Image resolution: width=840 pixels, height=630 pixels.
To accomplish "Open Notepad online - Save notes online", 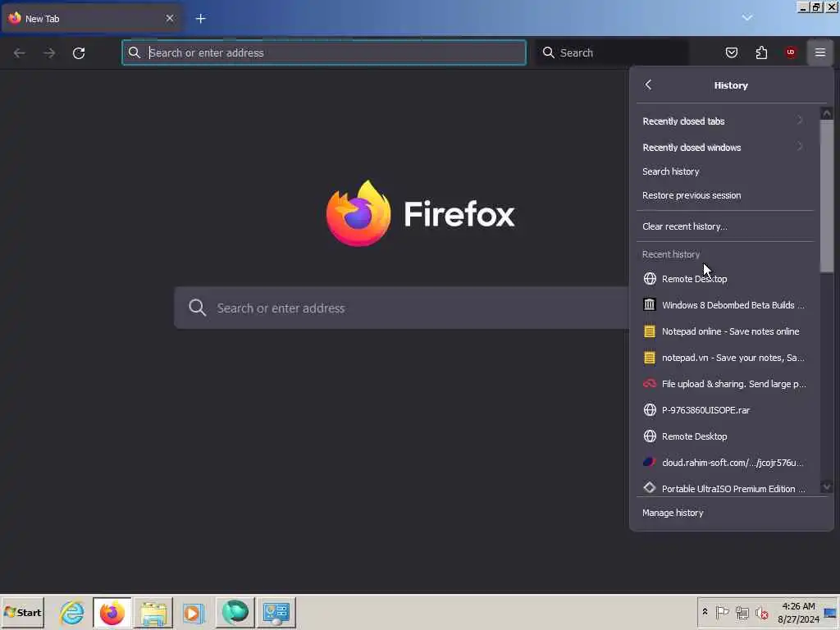I will pyautogui.click(x=725, y=331).
